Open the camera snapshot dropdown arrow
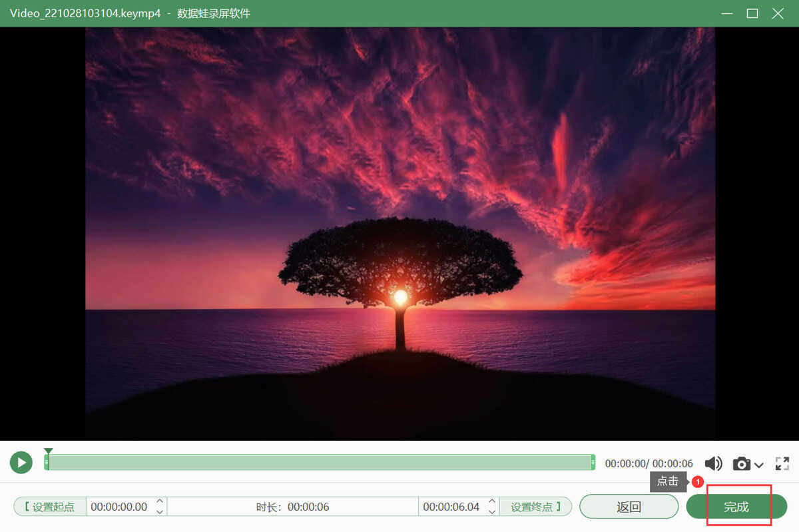The width and height of the screenshot is (799, 532). (759, 465)
